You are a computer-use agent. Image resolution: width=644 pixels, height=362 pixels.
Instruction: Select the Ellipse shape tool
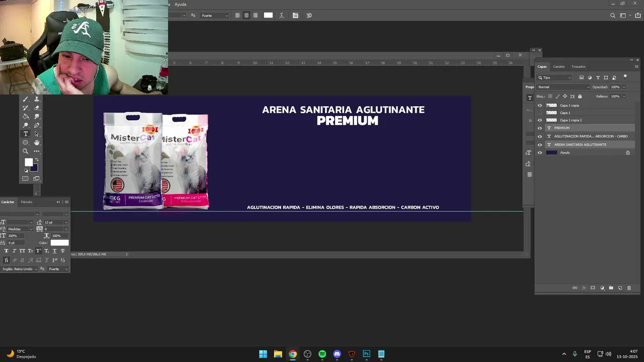[x=26, y=142]
